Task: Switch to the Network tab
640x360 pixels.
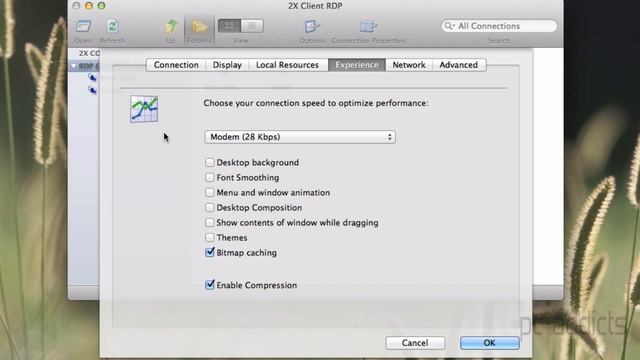Action: [409, 65]
